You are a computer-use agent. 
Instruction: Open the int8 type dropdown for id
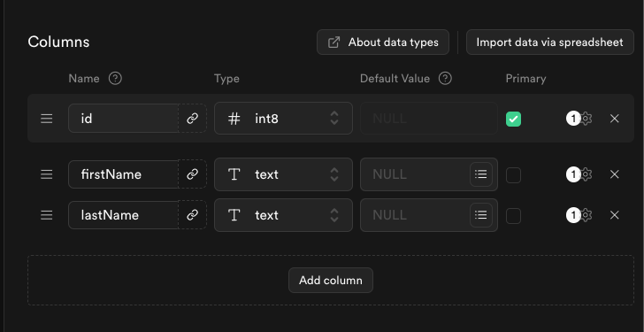283,119
